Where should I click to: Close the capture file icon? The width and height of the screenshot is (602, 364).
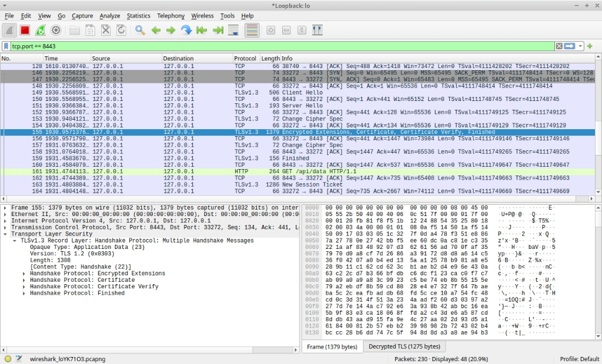(x=106, y=31)
